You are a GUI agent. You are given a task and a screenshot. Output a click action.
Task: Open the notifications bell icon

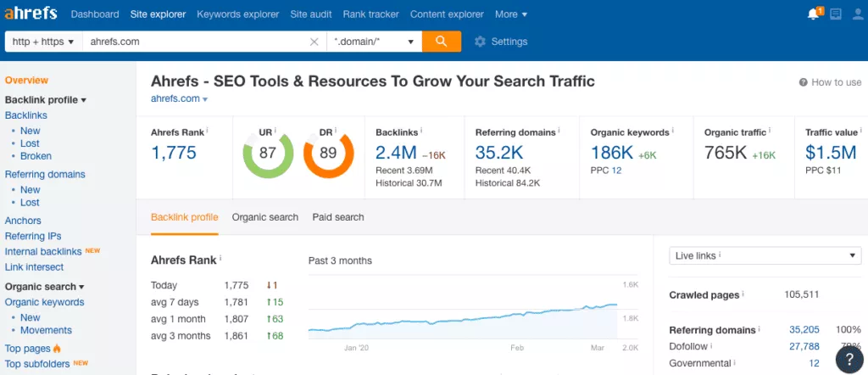[x=814, y=14]
